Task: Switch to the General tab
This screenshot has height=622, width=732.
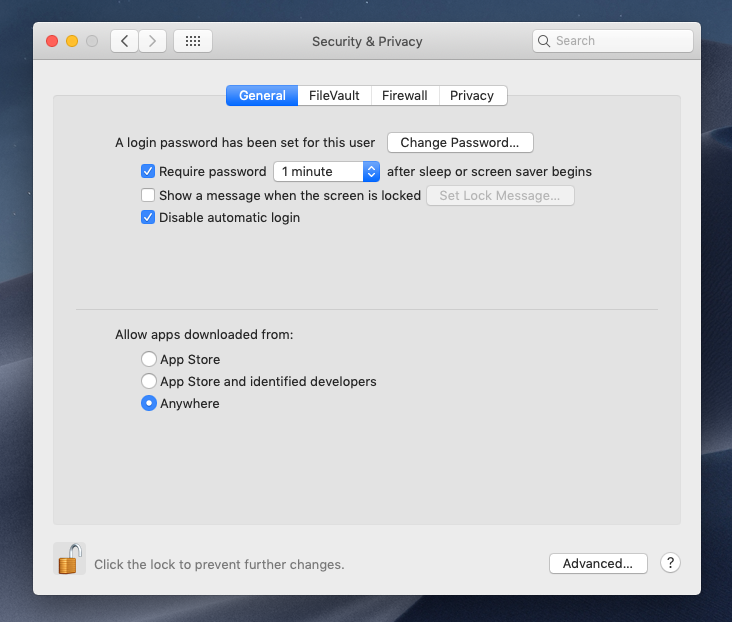Action: 262,96
